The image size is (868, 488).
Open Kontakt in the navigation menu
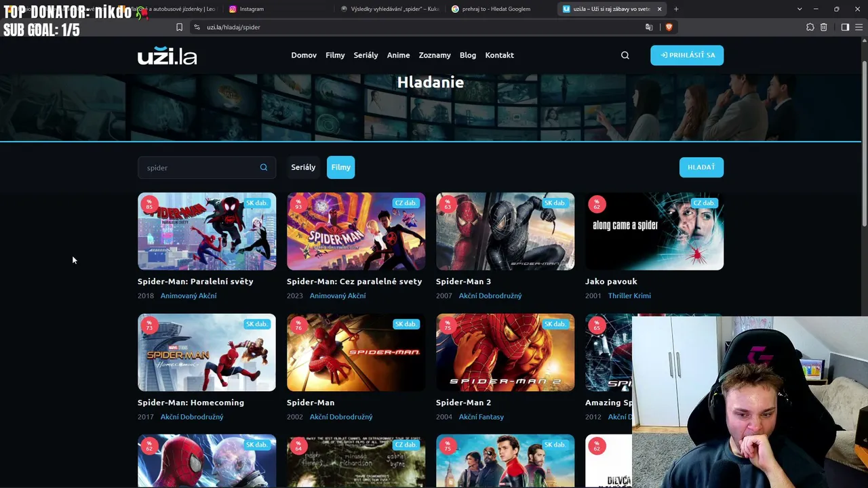[499, 56]
